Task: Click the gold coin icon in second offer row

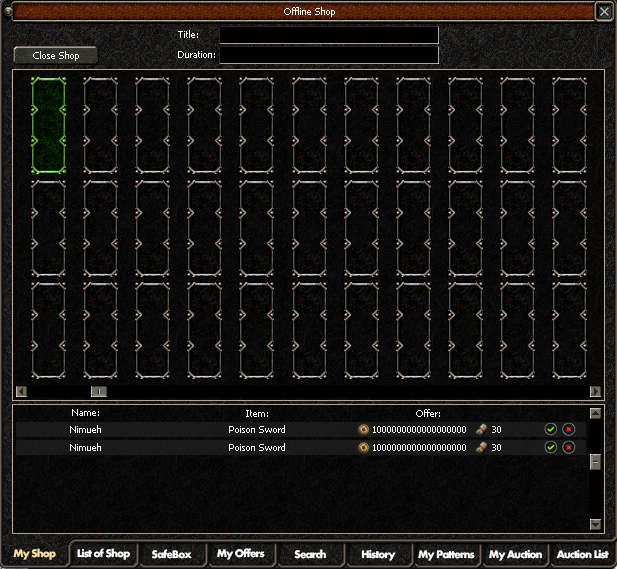Action: [364, 447]
